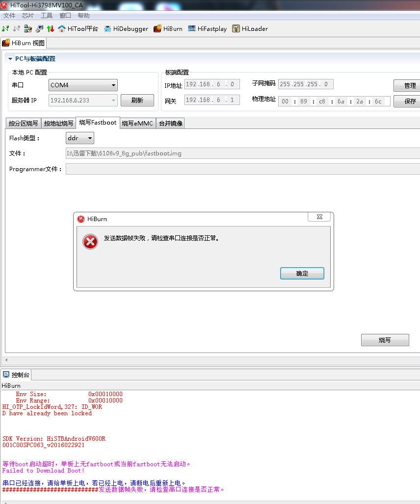
Task: Open the 串口 COM4 dropdown
Action: click(83, 85)
